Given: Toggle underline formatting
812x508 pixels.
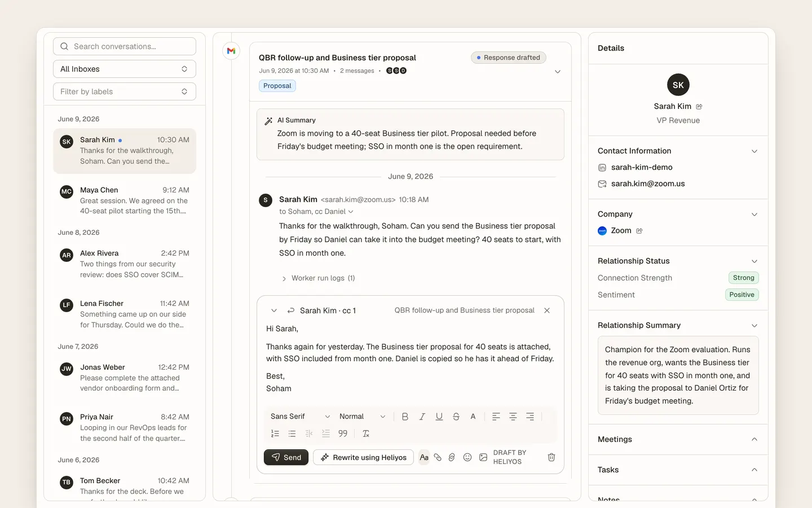Looking at the screenshot, I should pyautogui.click(x=439, y=417).
